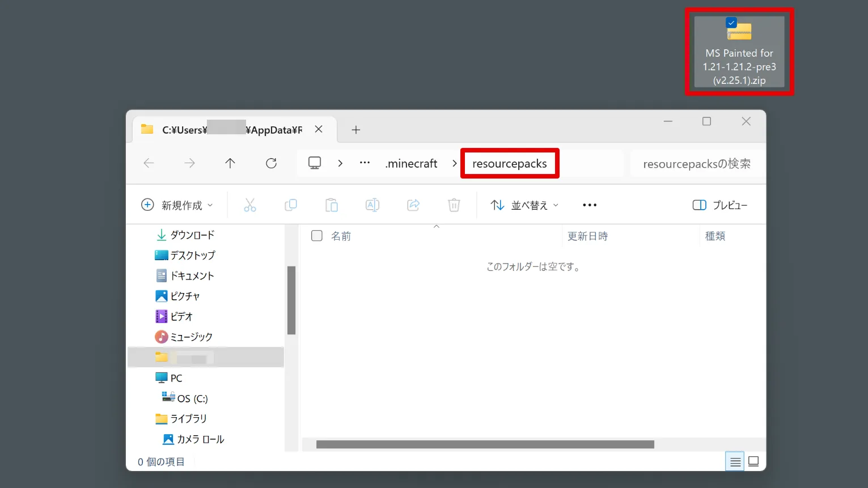Toggle the プレビュー preview pane
Image resolution: width=868 pixels, height=488 pixels.
(720, 205)
